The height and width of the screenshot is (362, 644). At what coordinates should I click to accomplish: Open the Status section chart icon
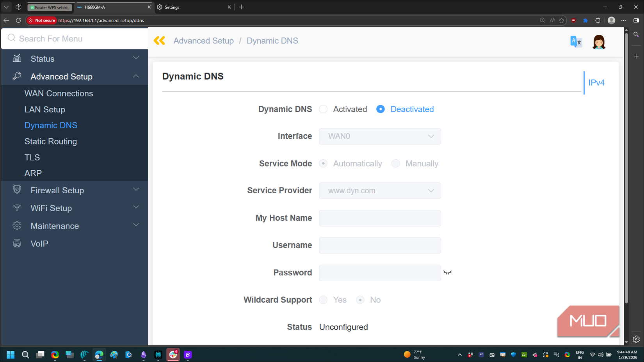pyautogui.click(x=17, y=58)
